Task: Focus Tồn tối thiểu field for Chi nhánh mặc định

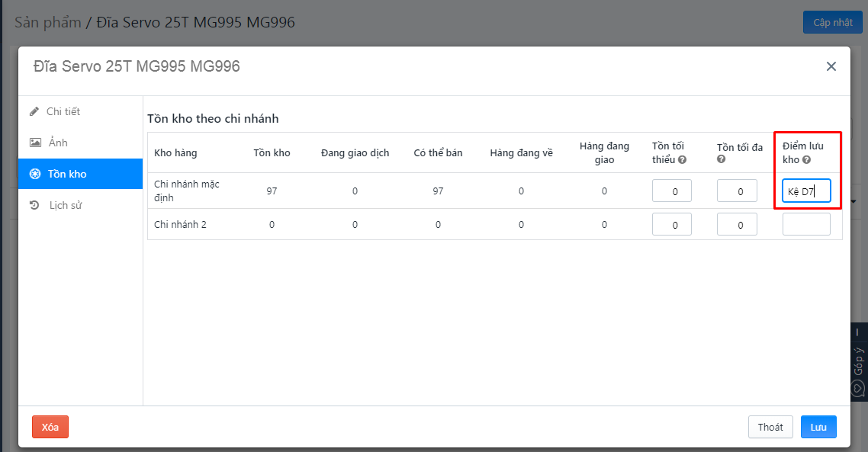Action: click(671, 191)
